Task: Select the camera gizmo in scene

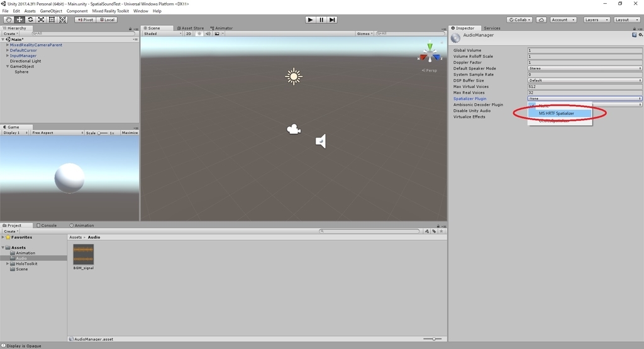Action: [293, 130]
